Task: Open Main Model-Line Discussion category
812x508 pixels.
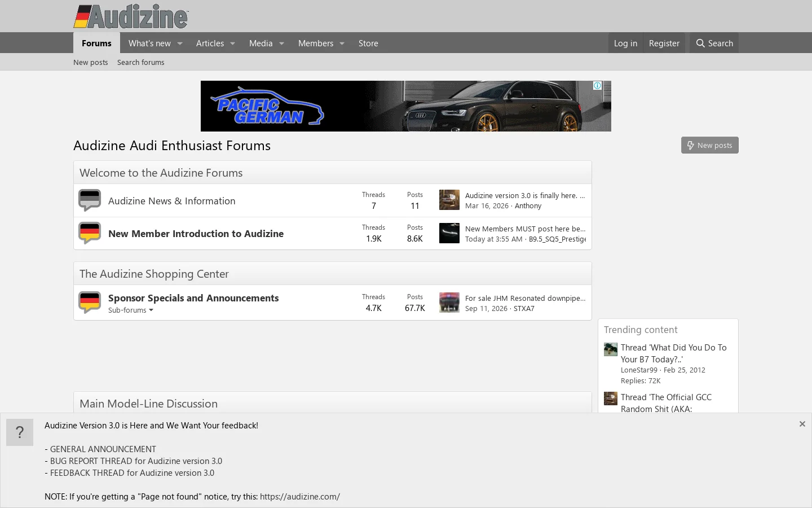Action: point(148,404)
